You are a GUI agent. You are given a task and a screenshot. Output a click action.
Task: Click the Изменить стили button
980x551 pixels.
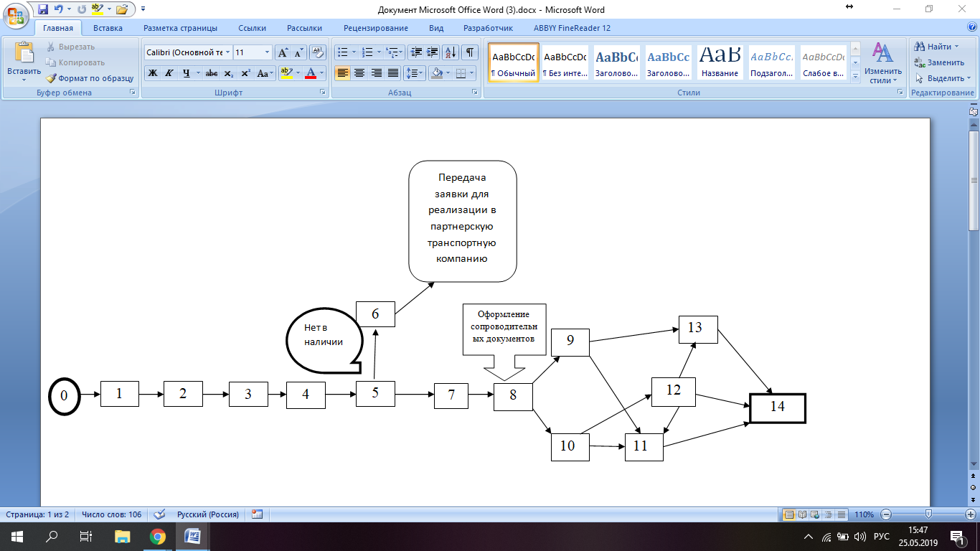click(882, 62)
